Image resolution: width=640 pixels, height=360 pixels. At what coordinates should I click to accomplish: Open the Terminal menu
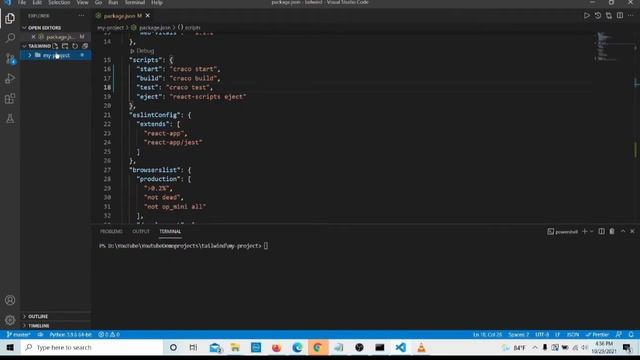135,2
